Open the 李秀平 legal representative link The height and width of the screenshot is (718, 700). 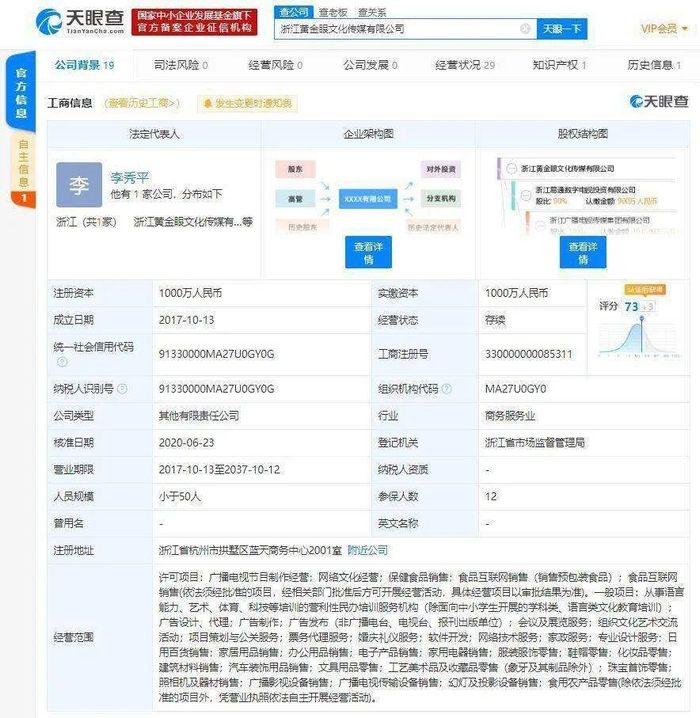point(130,178)
